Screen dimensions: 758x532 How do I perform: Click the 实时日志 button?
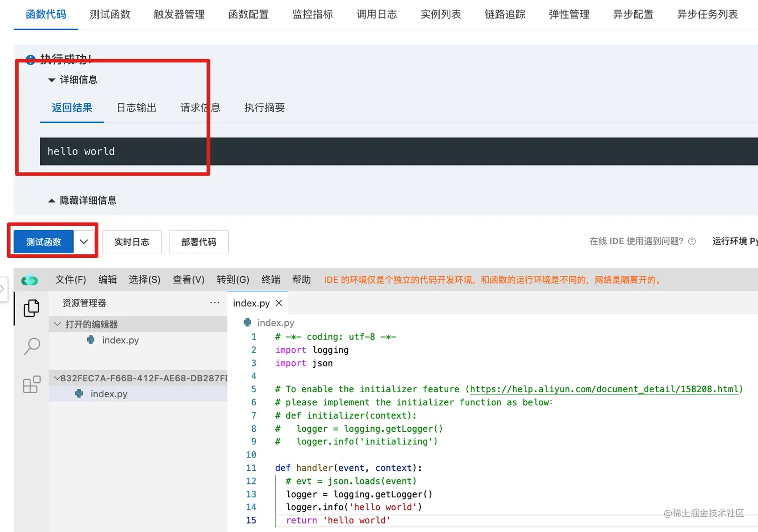click(132, 242)
